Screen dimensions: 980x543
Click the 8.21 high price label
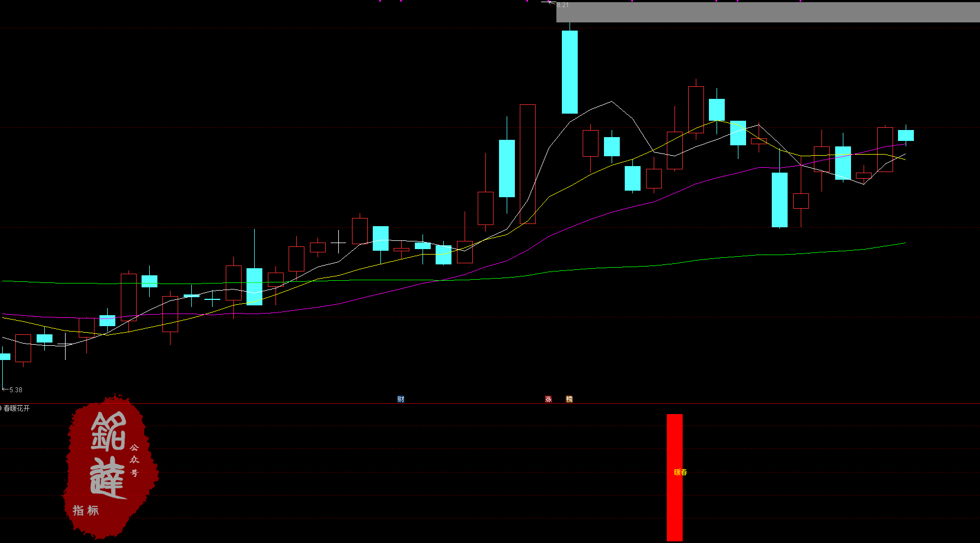[x=562, y=5]
